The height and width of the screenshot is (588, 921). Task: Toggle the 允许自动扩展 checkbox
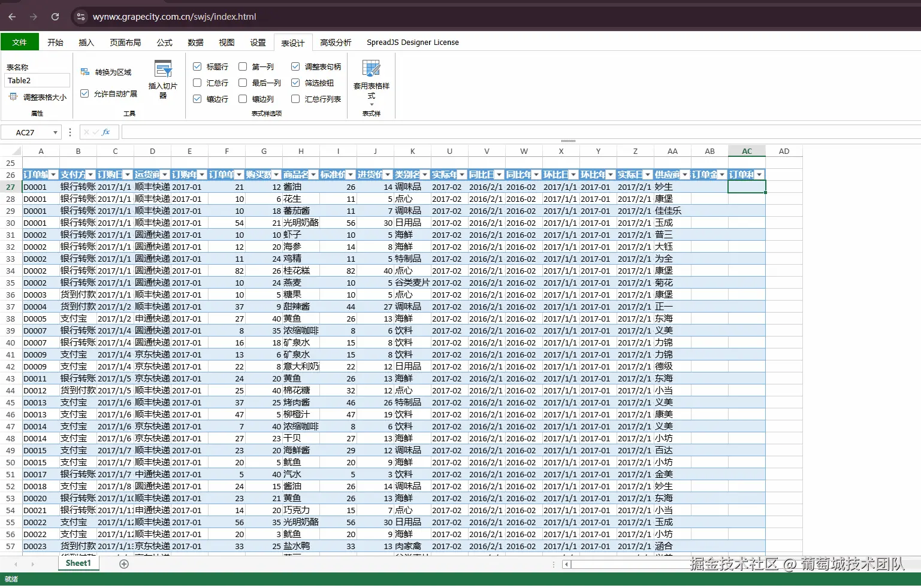[x=84, y=93]
